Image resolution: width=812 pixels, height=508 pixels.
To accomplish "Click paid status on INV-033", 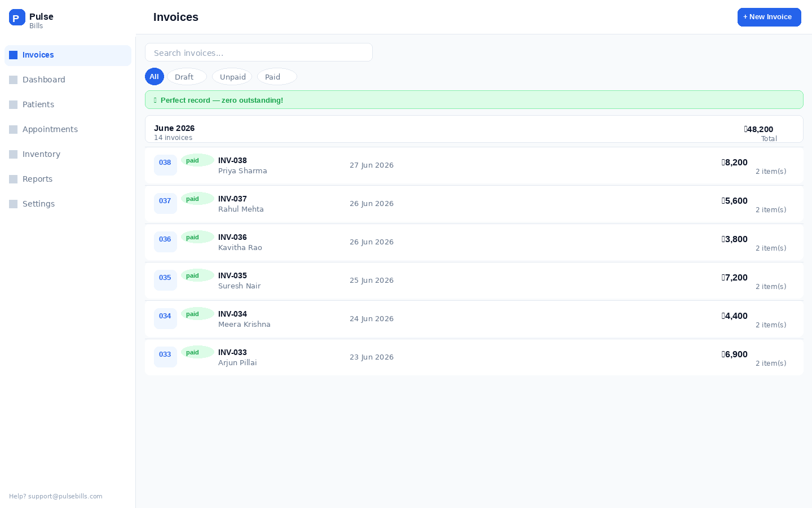I will pos(197,352).
